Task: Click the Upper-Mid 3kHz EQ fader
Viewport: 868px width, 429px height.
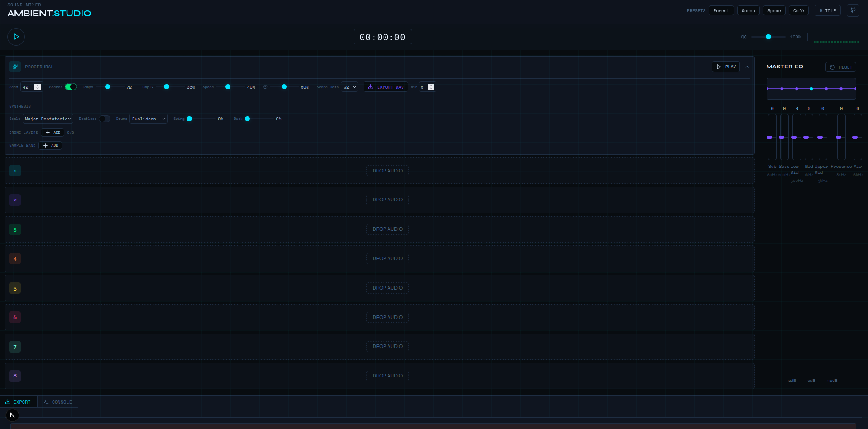Action: (823, 137)
